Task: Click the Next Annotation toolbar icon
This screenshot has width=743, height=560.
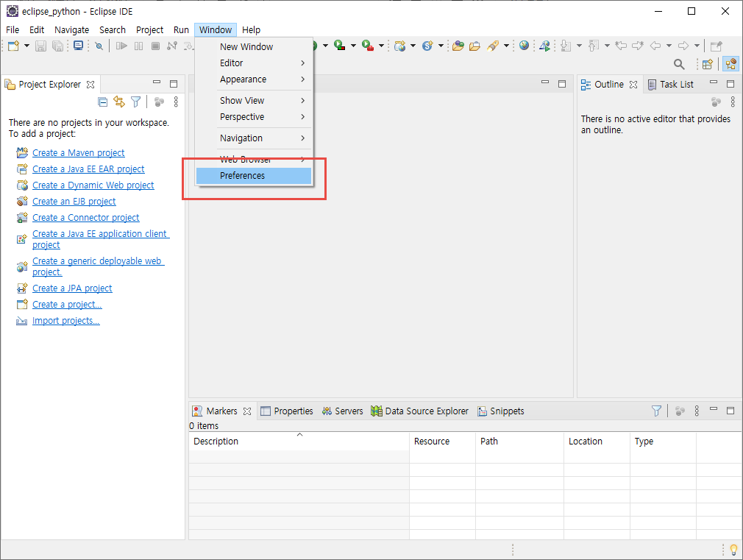Action: click(566, 46)
